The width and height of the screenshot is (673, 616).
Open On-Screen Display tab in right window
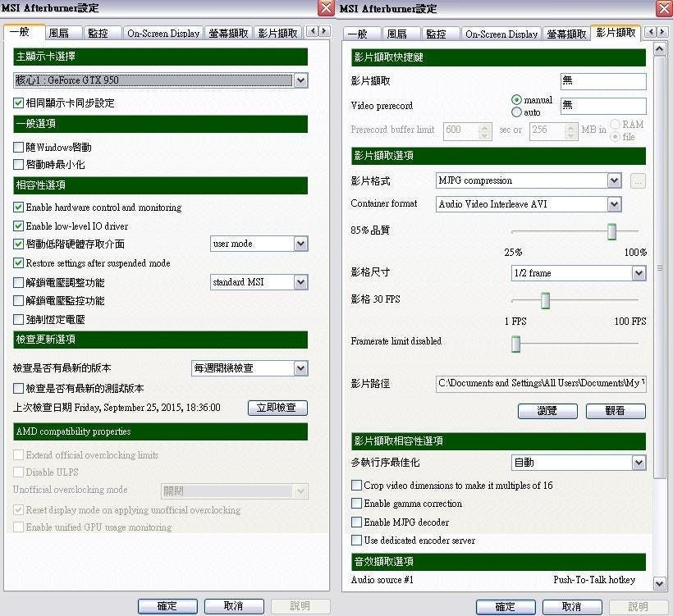tap(501, 34)
